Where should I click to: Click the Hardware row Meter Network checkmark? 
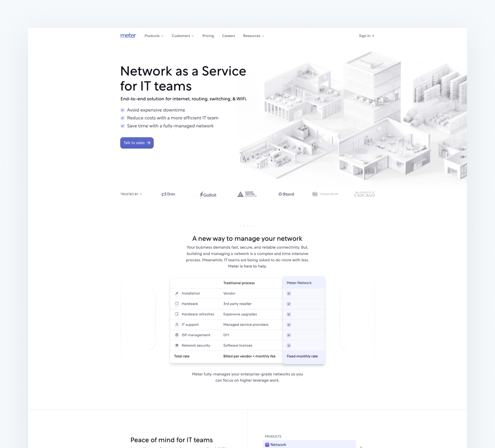(289, 304)
